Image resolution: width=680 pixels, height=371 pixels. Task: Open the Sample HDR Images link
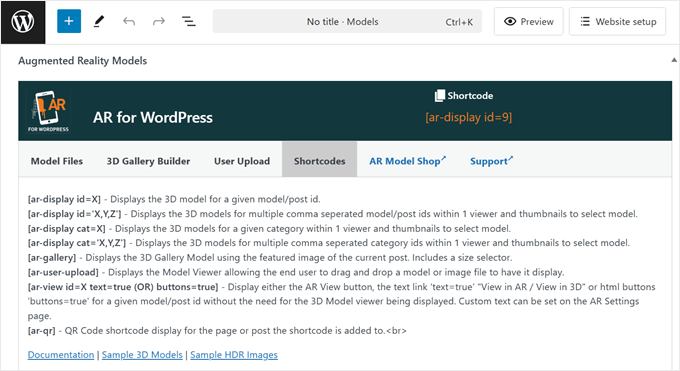click(234, 355)
